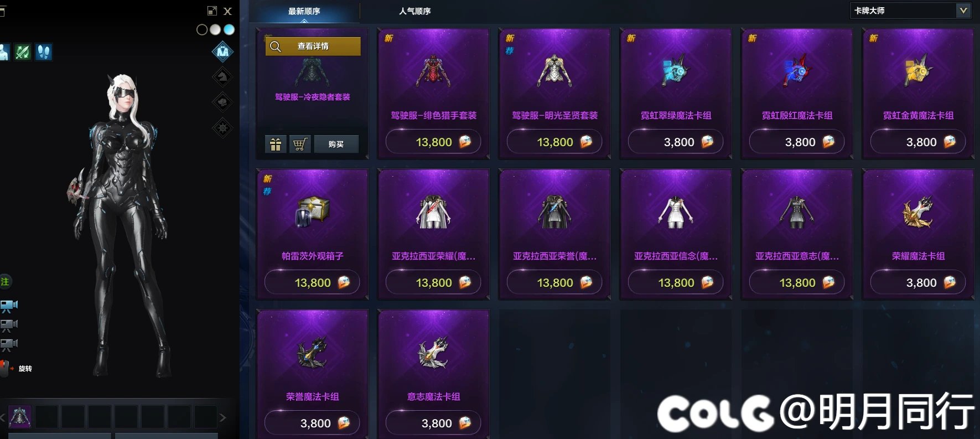Click the 购买 button

pyautogui.click(x=336, y=144)
